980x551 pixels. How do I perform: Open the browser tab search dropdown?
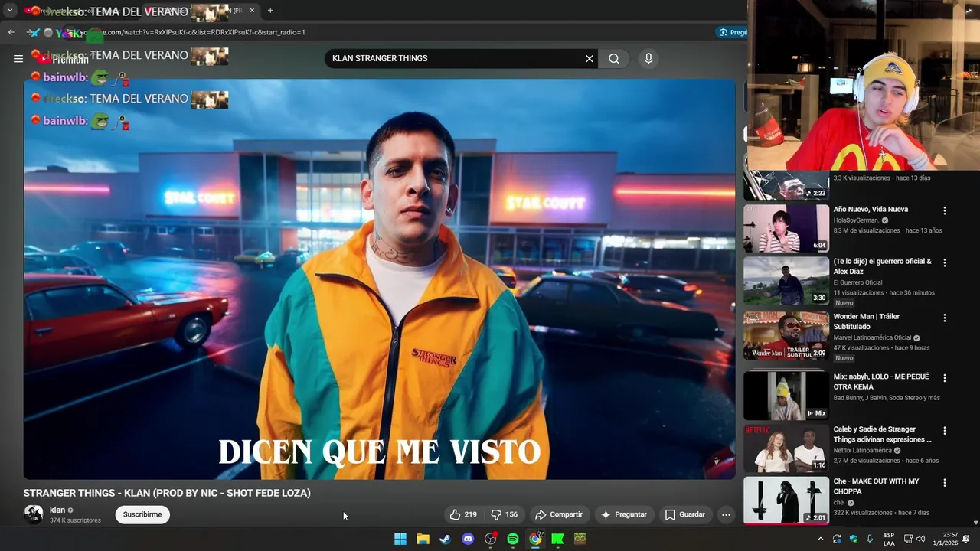pos(10,11)
